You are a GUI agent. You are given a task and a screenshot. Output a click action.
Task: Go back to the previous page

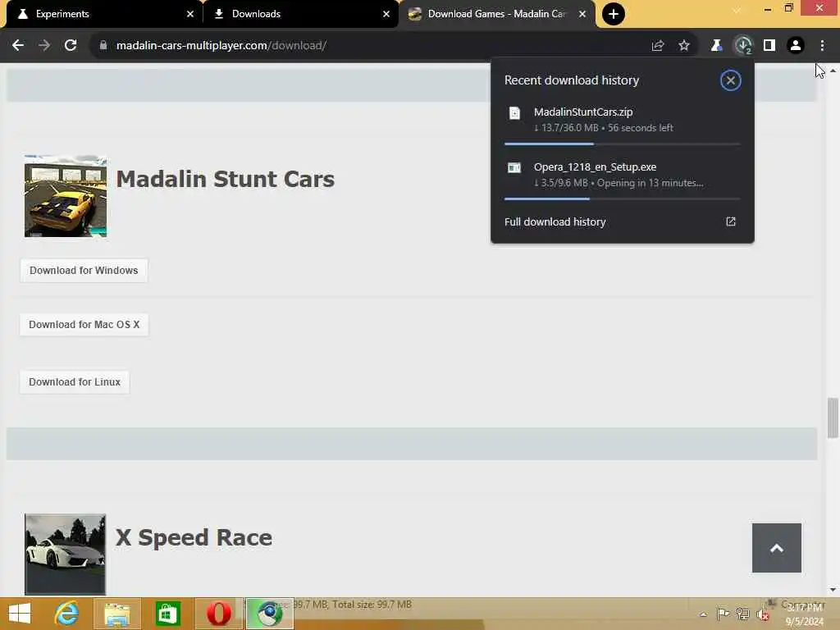pyautogui.click(x=18, y=46)
